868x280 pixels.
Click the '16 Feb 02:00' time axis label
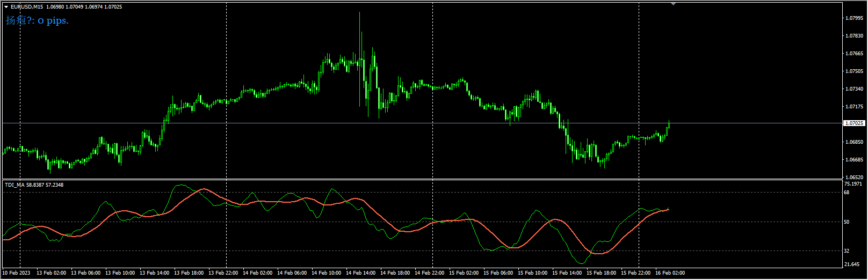pyautogui.click(x=669, y=273)
